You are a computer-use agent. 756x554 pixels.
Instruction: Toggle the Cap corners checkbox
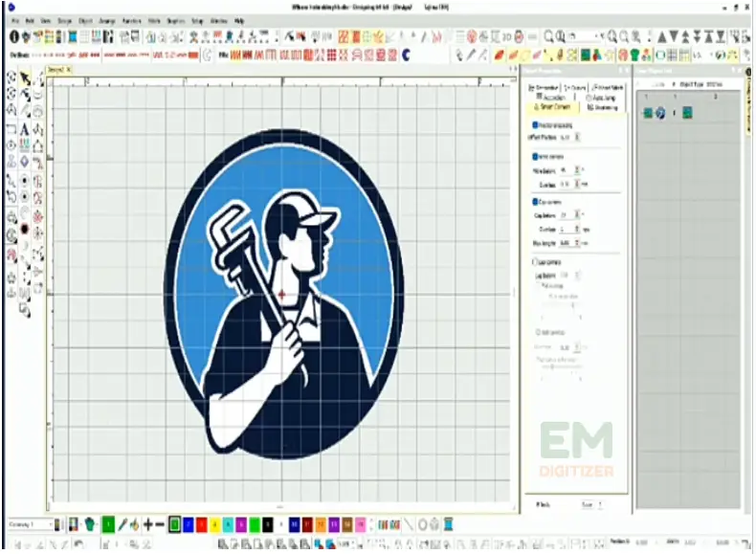pos(535,202)
